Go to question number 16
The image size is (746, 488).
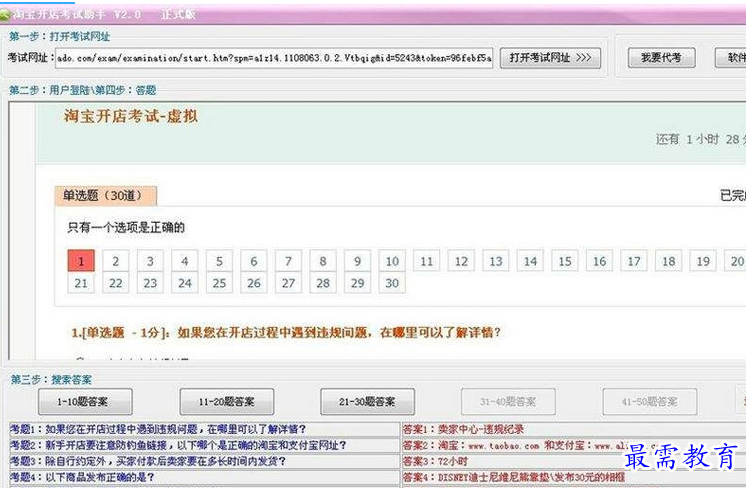[599, 261]
